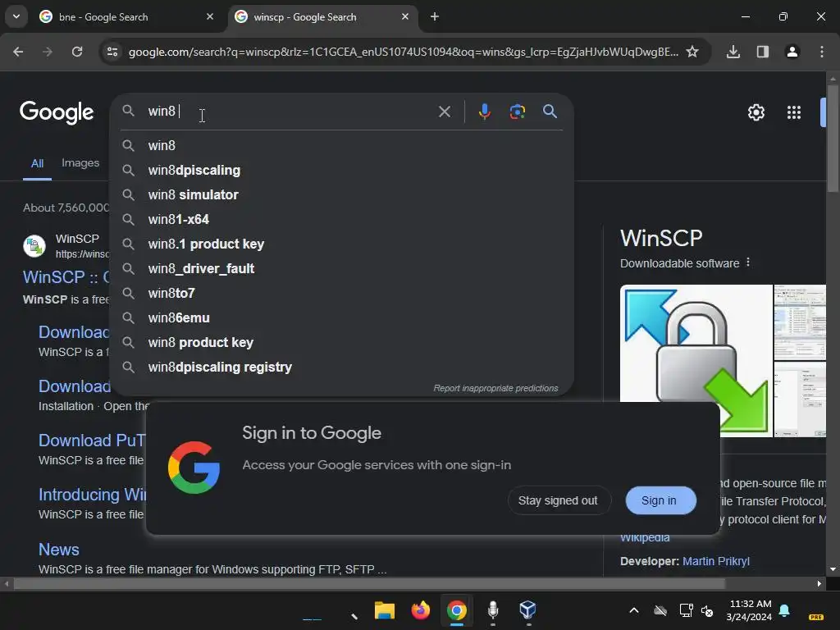Open Martin Prikryl developer link
Screen dimensions: 840x630
coord(715,561)
